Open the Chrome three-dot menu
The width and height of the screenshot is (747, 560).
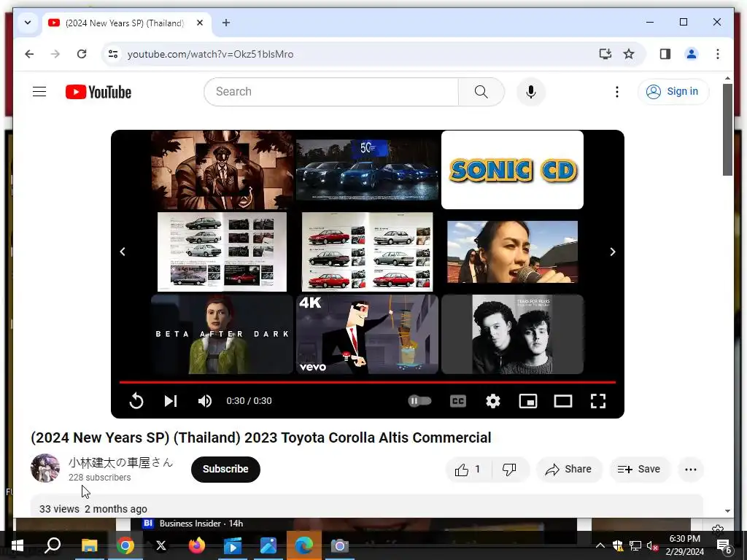coord(718,54)
